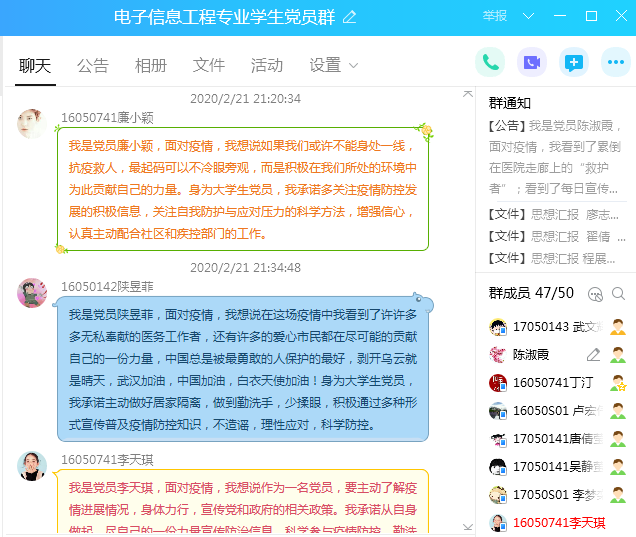Search group members with magnifier icon

(x=618, y=294)
